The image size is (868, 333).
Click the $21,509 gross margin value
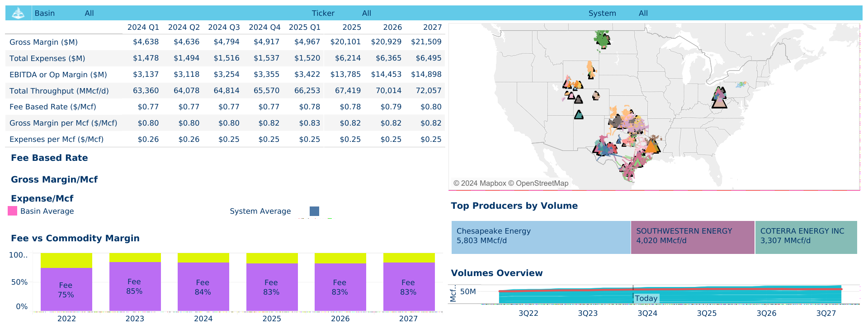pos(426,42)
